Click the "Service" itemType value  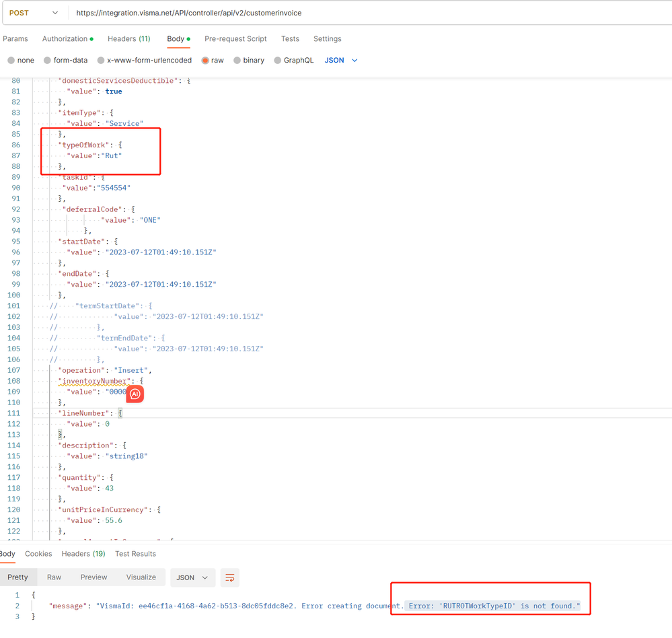(x=124, y=123)
